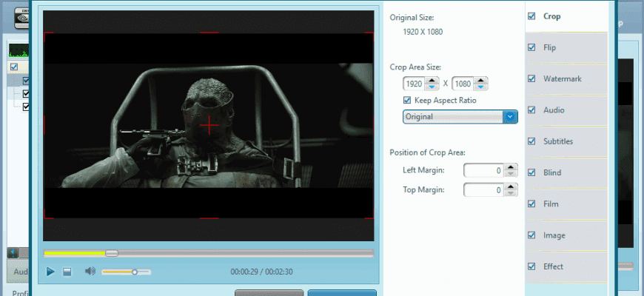
Task: Click the Top Margin input field
Action: point(483,190)
